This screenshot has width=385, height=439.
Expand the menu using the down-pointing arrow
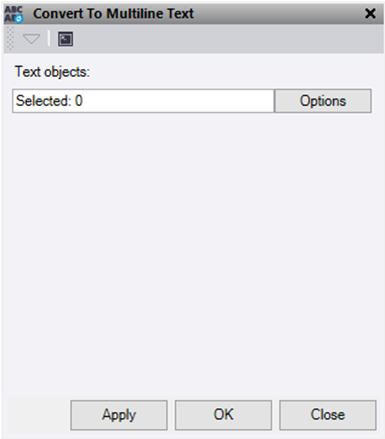(x=31, y=39)
